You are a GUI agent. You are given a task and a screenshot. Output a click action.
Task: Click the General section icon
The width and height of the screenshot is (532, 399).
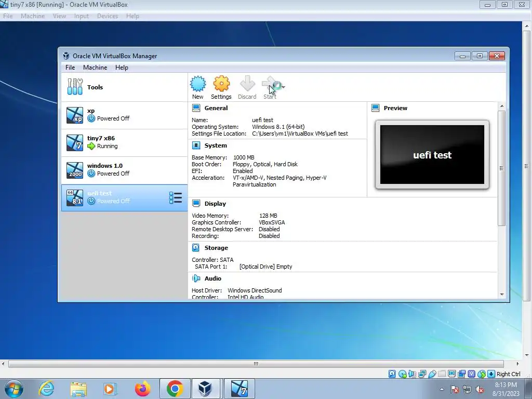tap(196, 108)
